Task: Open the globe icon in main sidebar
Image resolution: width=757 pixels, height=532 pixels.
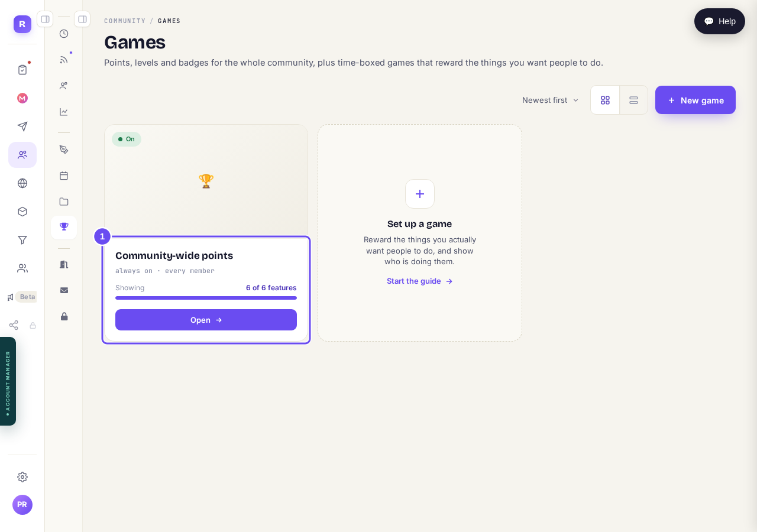Action: (x=22, y=183)
